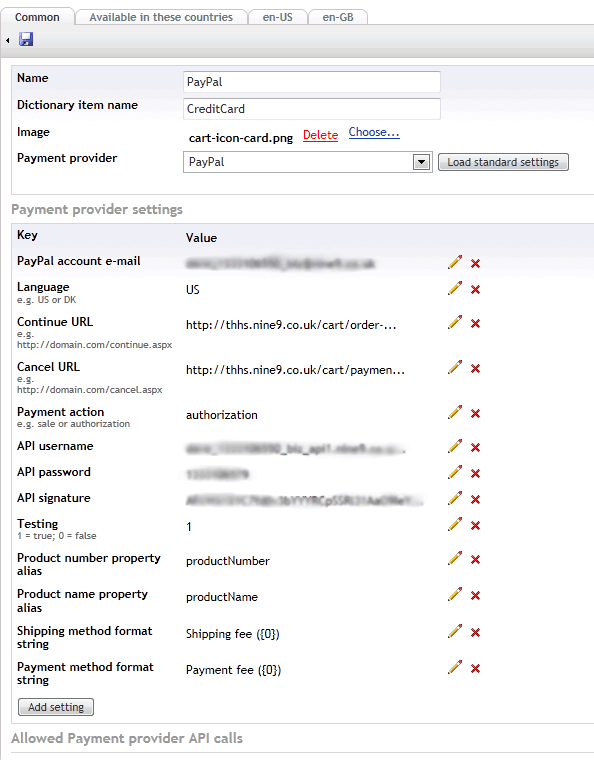Edit the Payment action setting
Image resolution: width=594 pixels, height=760 pixels.
454,412
